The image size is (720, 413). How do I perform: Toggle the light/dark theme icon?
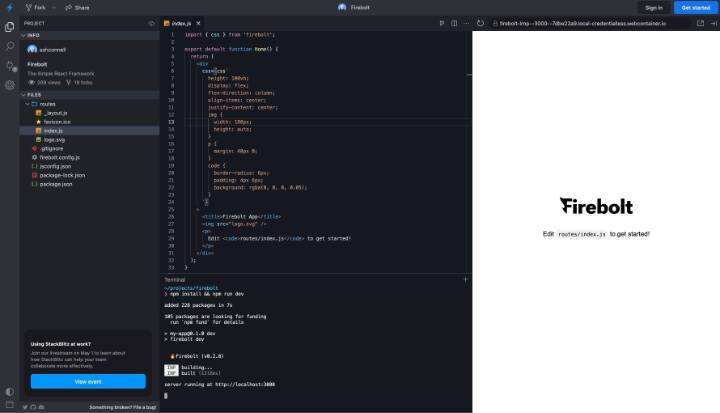(x=9, y=392)
